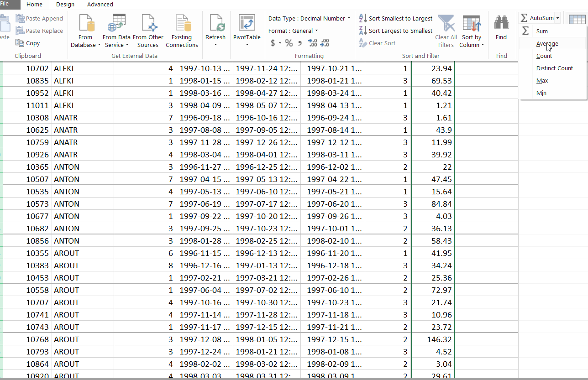Select the cell containing 146.32

coord(433,339)
